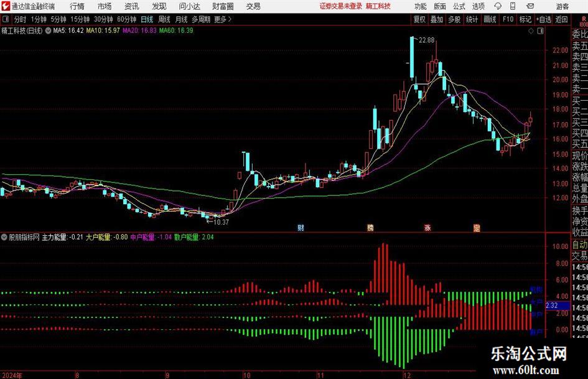Click the MA20: 16.83 value
588x379 pixels.
click(139, 30)
